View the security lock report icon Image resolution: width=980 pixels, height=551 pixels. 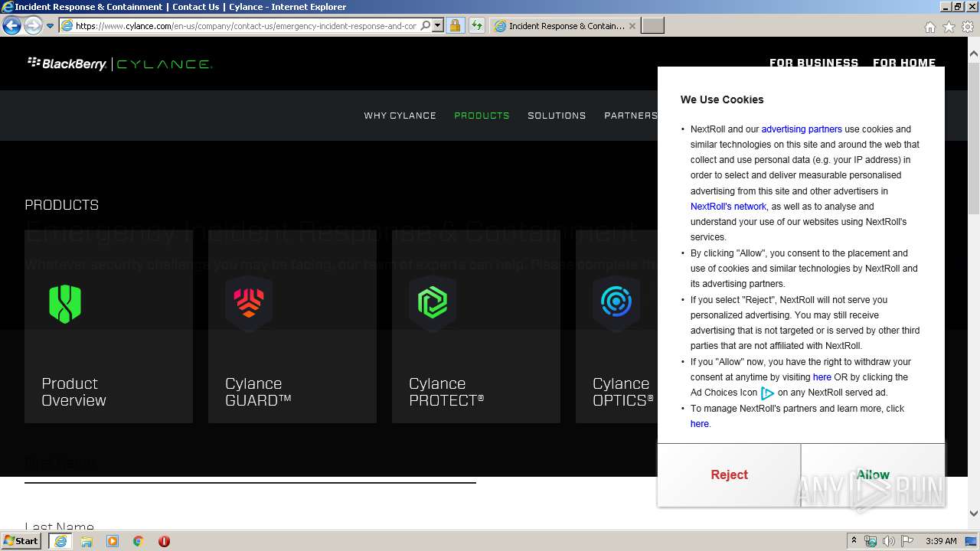click(x=455, y=26)
